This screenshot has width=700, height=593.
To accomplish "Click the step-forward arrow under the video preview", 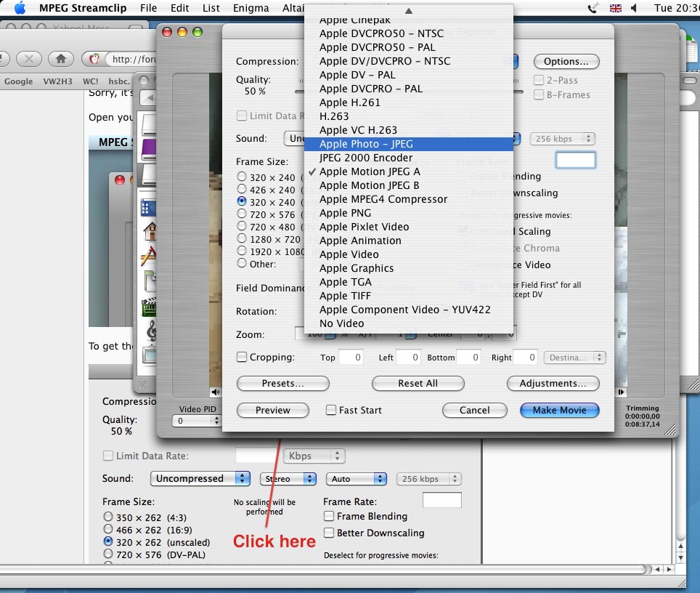I will click(x=621, y=392).
